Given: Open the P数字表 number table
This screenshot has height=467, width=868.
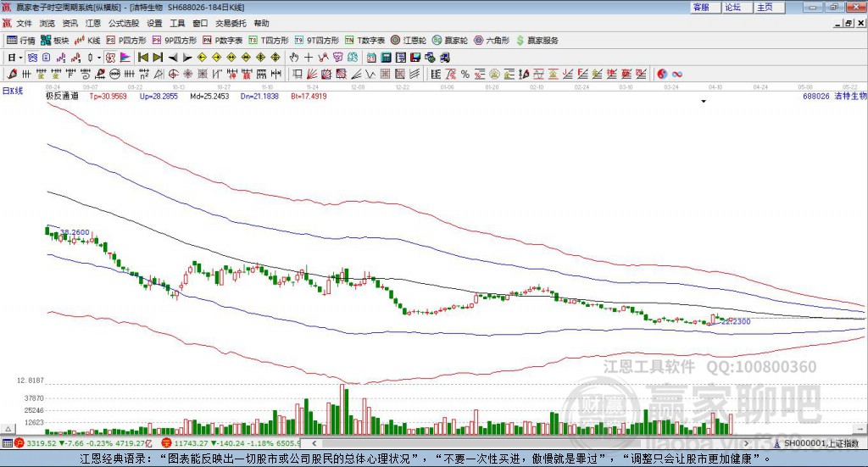Looking at the screenshot, I should [223, 41].
